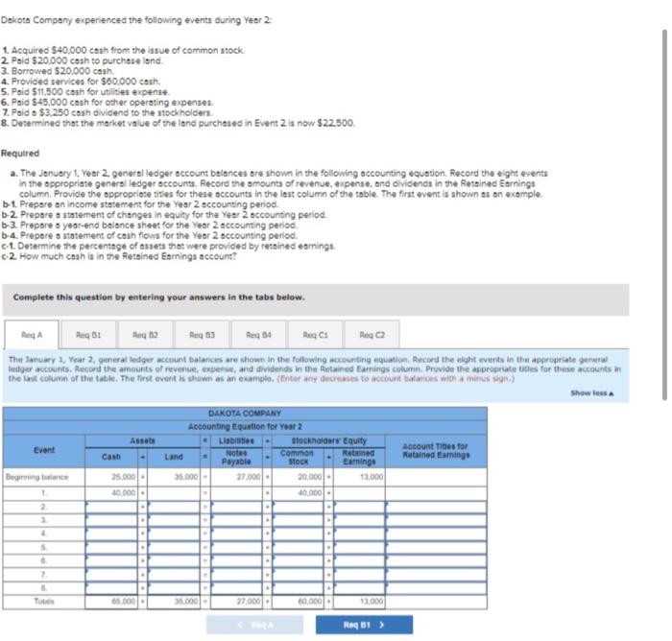The height and width of the screenshot is (641, 672).
Task: Open the Req B1 tab
Action: coord(88,335)
